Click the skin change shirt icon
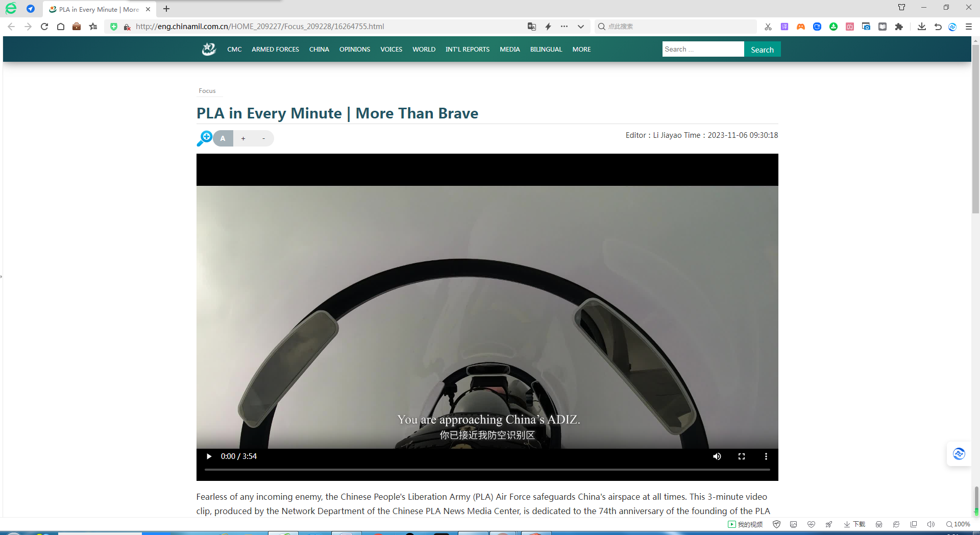Image resolution: width=980 pixels, height=535 pixels. 901,7
